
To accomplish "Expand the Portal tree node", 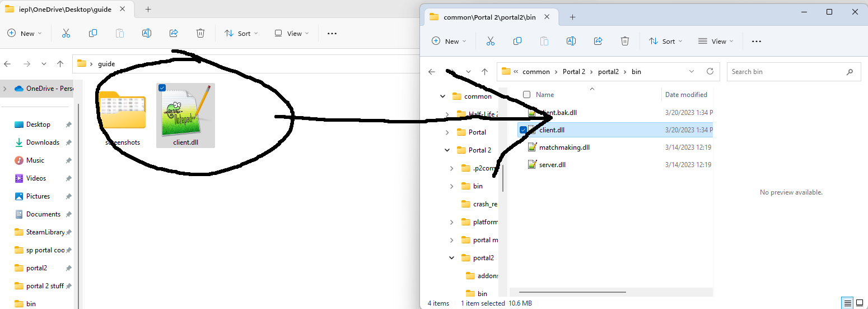I will [x=446, y=132].
